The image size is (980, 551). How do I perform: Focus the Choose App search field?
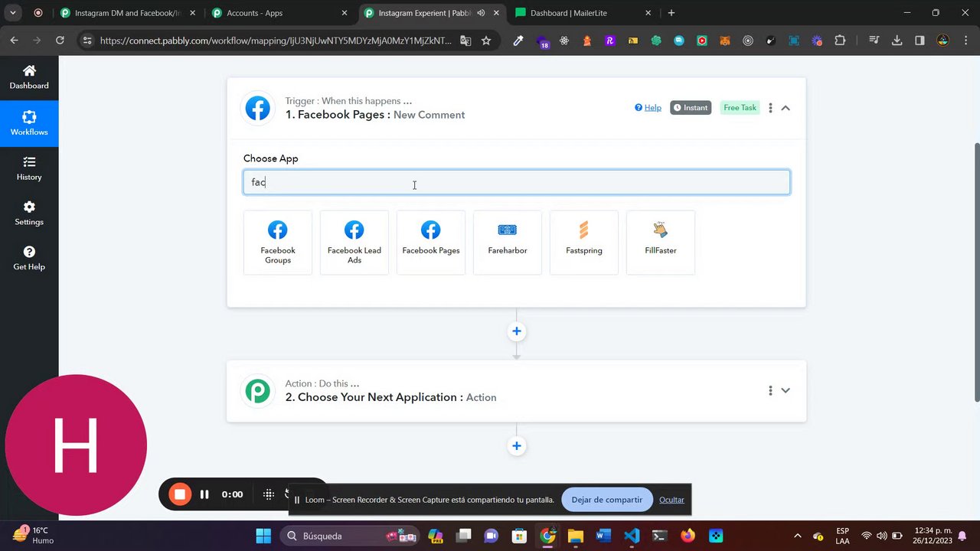(517, 182)
